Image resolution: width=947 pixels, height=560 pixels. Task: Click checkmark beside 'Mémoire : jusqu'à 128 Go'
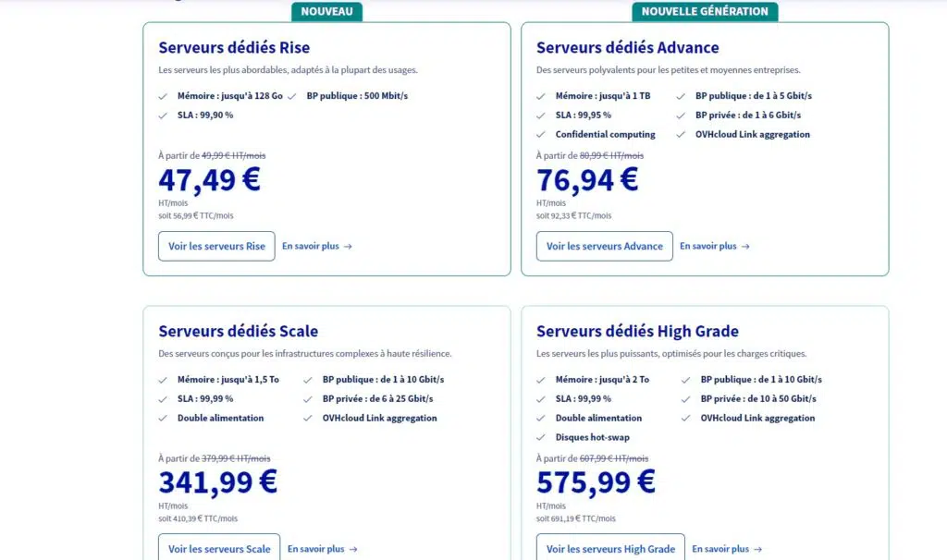(163, 95)
